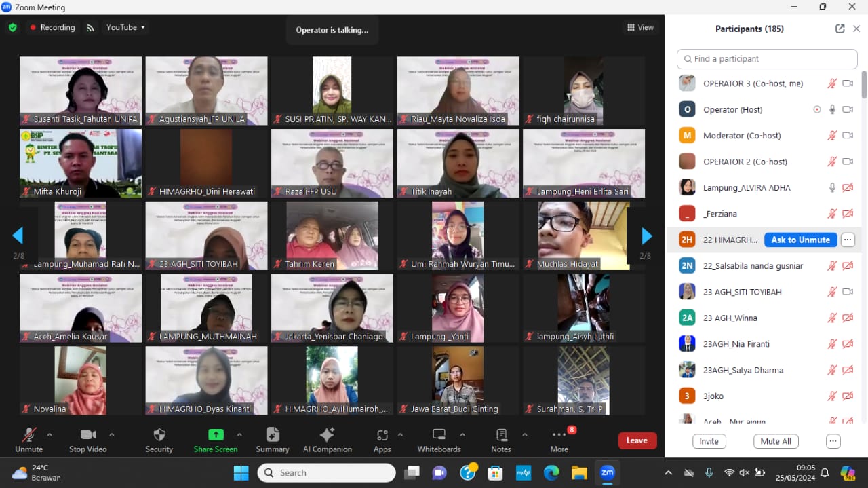Click the Find a participant search field
The image size is (868, 488).
tap(767, 59)
